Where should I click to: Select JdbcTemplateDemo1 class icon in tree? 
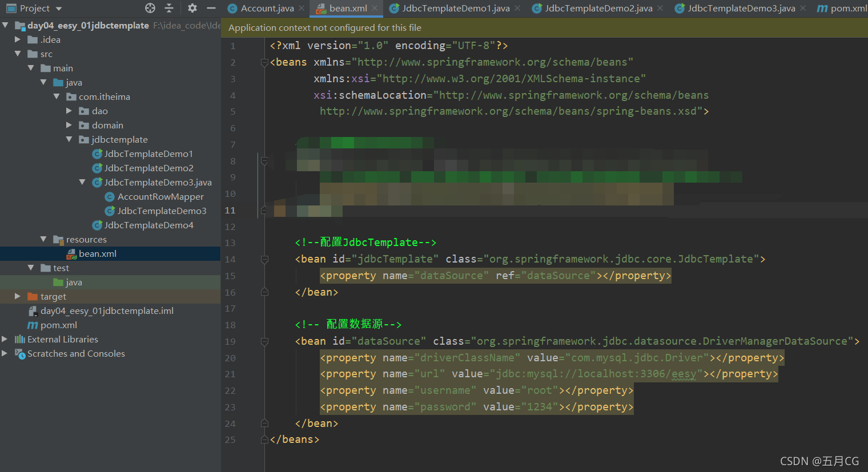coord(97,154)
